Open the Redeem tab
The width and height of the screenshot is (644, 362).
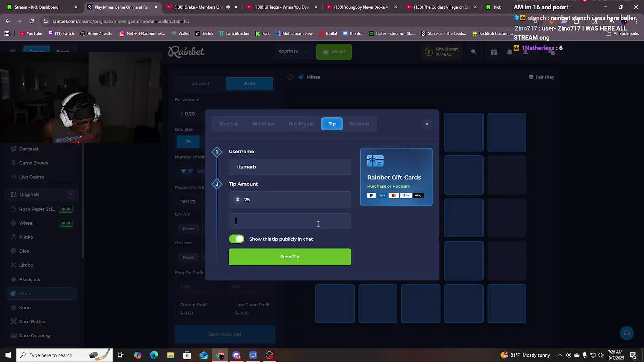[x=359, y=124]
